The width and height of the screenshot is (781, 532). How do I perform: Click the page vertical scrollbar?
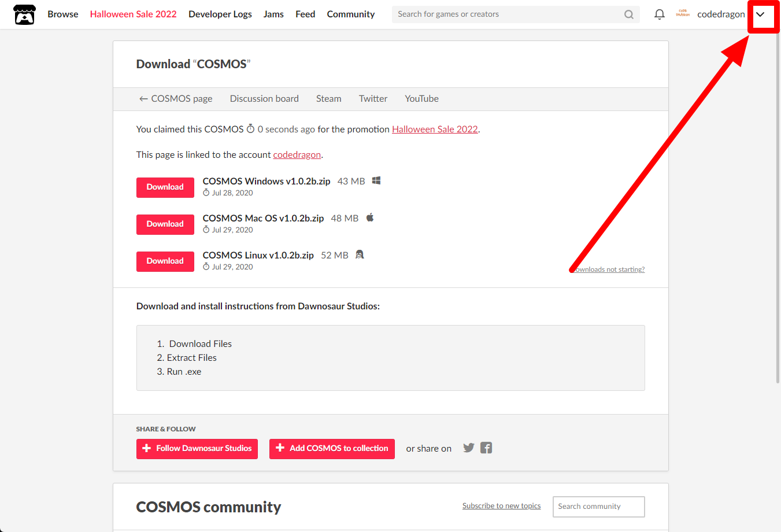pyautogui.click(x=778, y=208)
